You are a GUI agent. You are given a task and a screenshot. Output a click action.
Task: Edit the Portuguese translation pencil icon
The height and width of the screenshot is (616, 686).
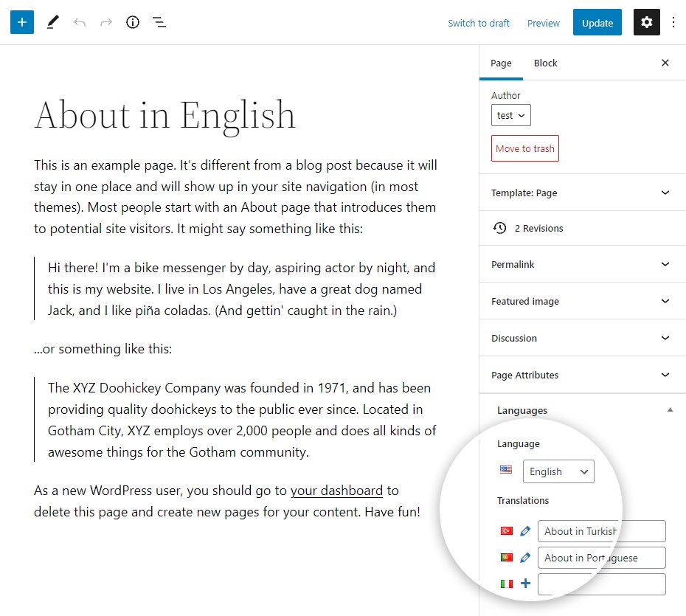click(525, 558)
